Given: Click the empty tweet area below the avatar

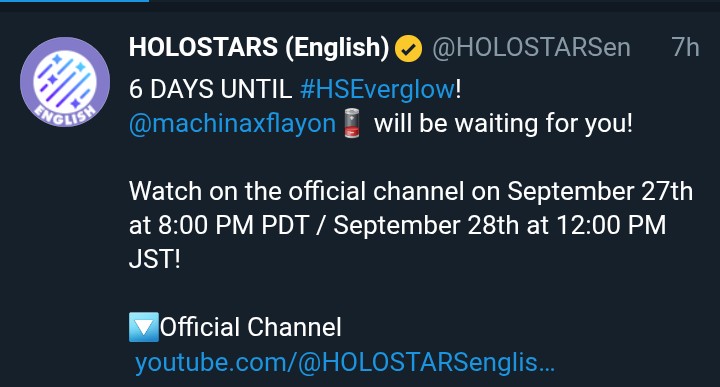Looking at the screenshot, I should [64, 257].
